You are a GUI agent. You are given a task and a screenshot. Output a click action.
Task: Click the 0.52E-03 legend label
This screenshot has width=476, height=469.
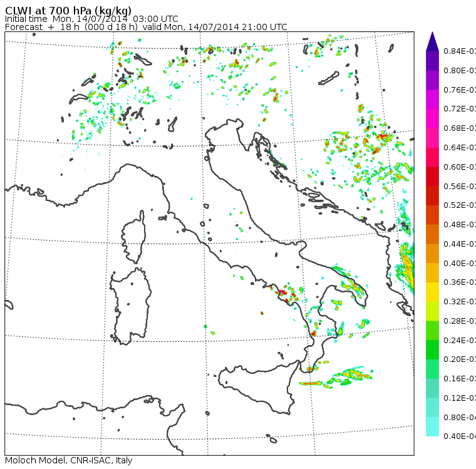pyautogui.click(x=460, y=205)
